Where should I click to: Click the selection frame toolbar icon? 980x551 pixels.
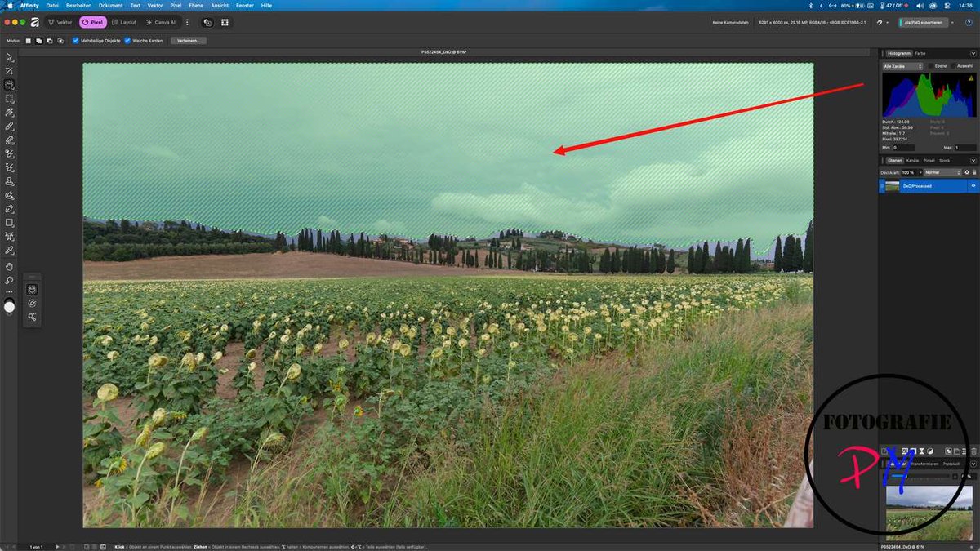225,22
